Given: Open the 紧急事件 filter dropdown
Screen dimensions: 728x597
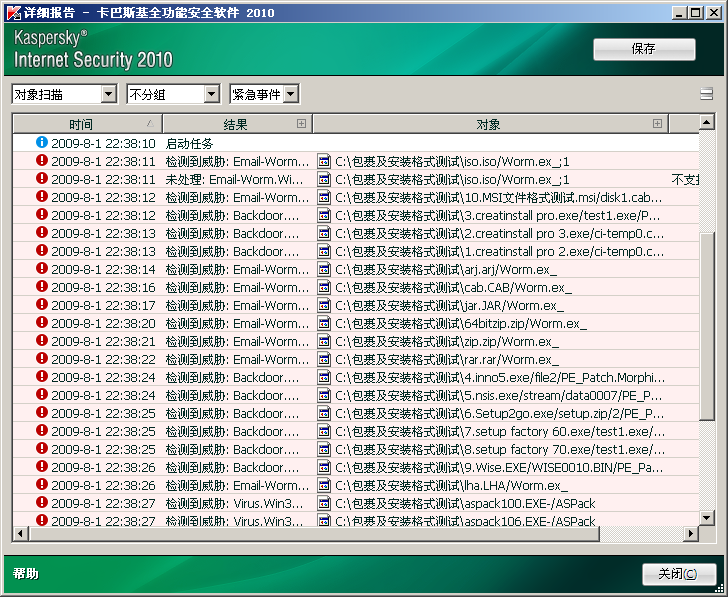Looking at the screenshot, I should coord(265,94).
